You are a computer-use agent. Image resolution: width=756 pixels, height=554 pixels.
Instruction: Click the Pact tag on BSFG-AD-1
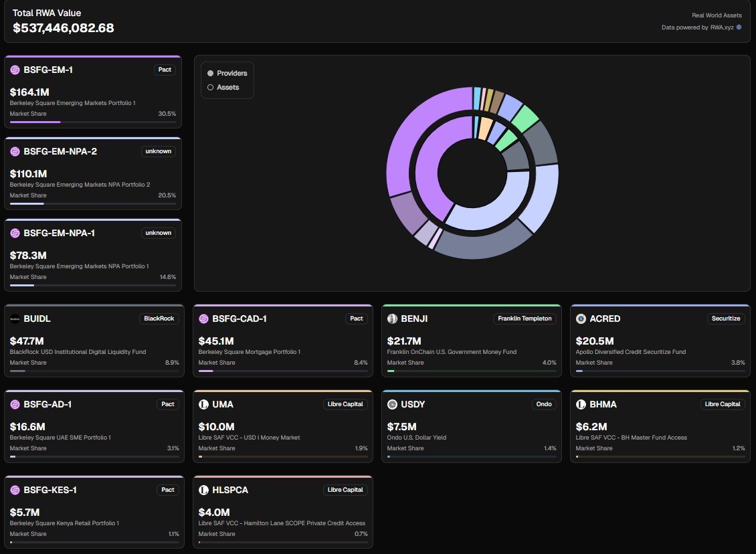point(168,405)
